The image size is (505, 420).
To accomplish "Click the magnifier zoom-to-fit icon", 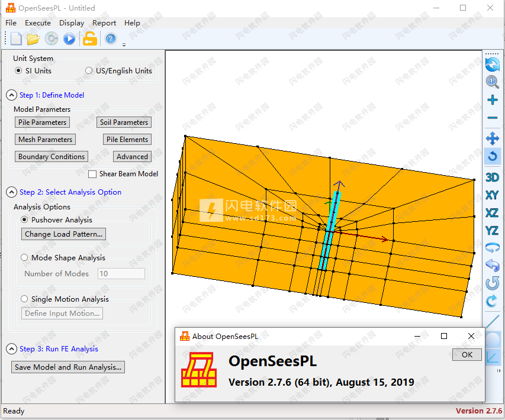I will (x=492, y=82).
